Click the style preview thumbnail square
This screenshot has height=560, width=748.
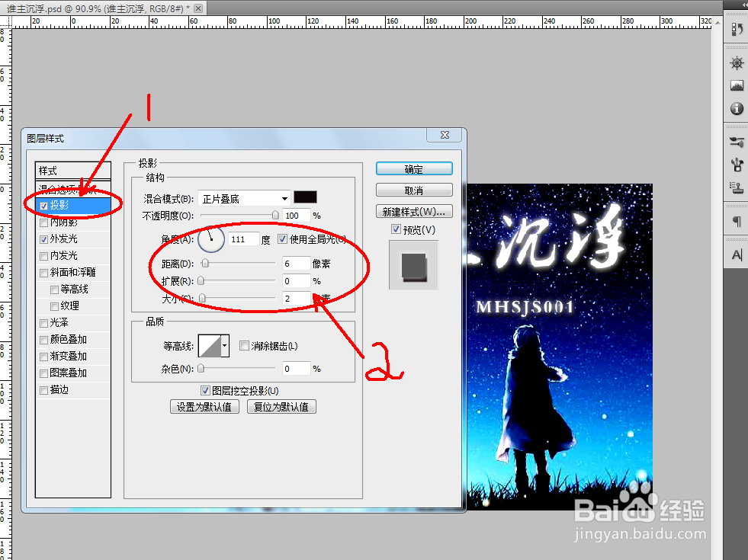413,265
